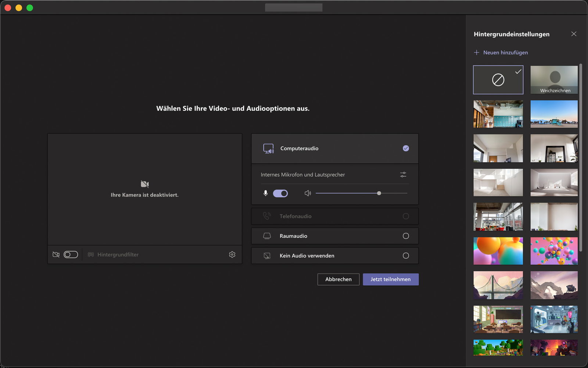Click the Hintergrundfilter icon
The height and width of the screenshot is (368, 588).
91,254
